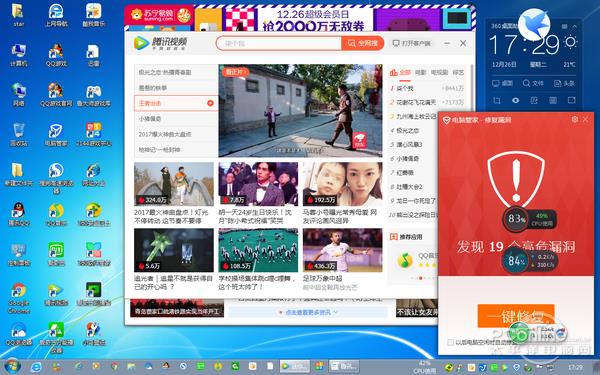Open 回收站 on the desktop
600x375 pixels.
click(x=18, y=134)
